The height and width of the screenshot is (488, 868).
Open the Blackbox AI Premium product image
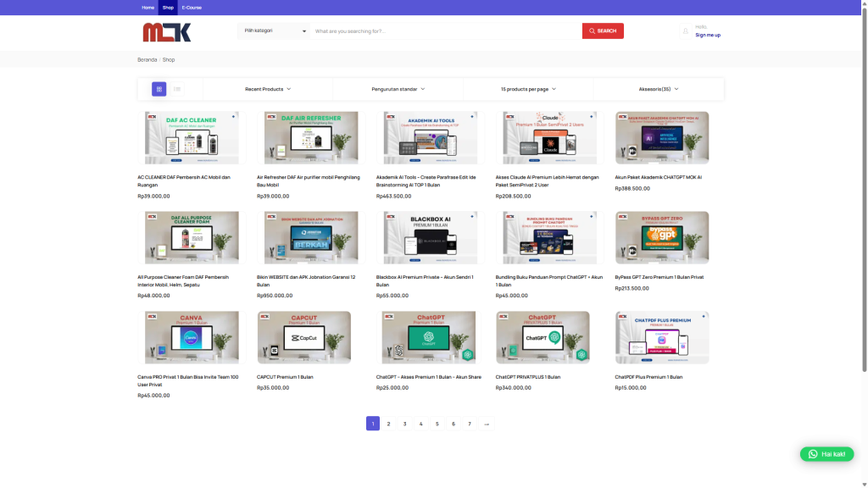(x=431, y=238)
